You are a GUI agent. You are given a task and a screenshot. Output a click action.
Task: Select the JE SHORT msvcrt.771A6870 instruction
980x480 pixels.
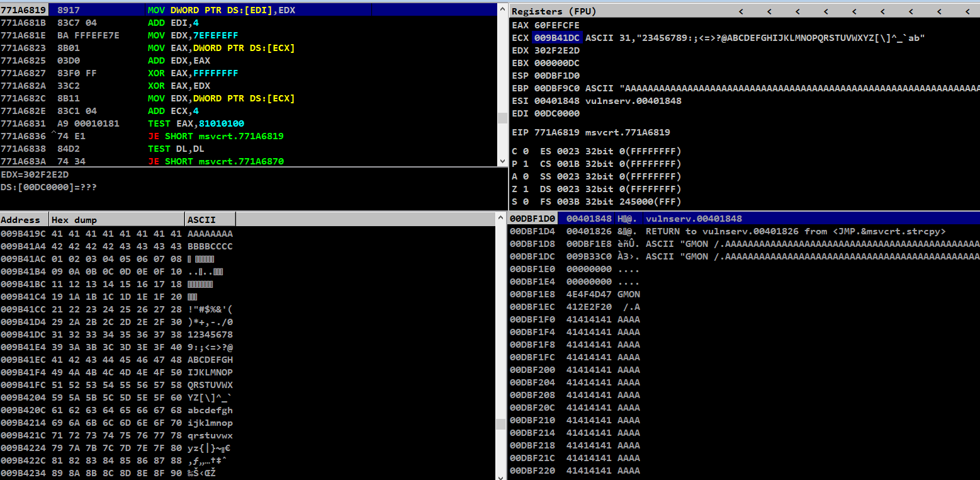[x=216, y=161]
